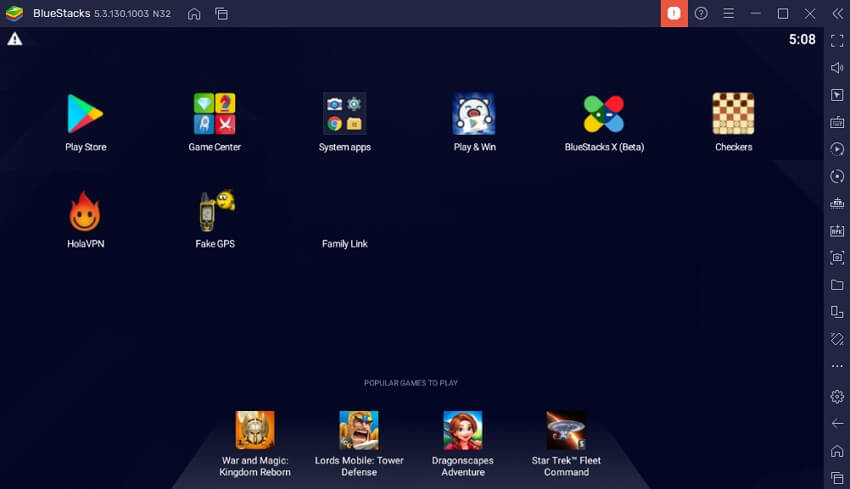Open recent apps in sidebar
The image size is (850, 489).
[837, 478]
